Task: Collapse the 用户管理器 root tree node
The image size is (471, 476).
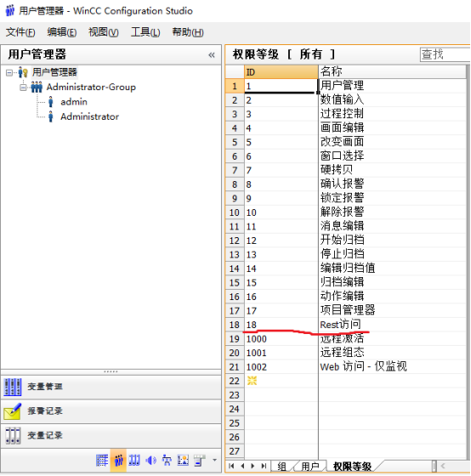Action: point(9,72)
